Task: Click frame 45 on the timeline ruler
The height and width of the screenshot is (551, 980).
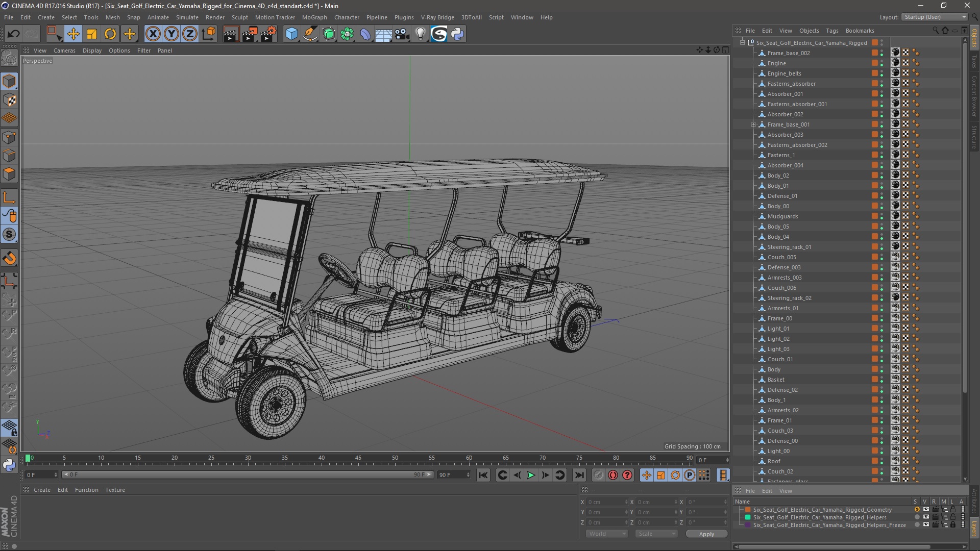Action: point(358,458)
